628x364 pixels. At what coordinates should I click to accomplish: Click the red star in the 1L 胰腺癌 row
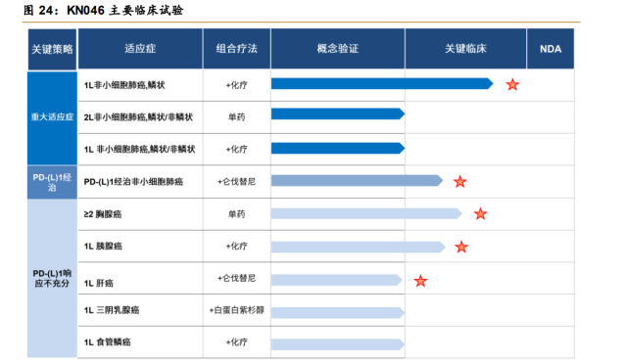[x=461, y=247]
